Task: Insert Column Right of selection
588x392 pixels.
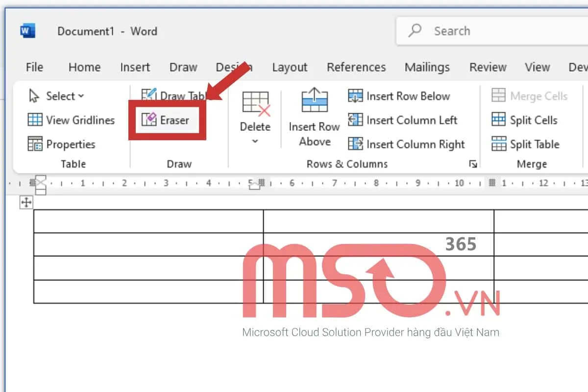Action: click(x=406, y=144)
